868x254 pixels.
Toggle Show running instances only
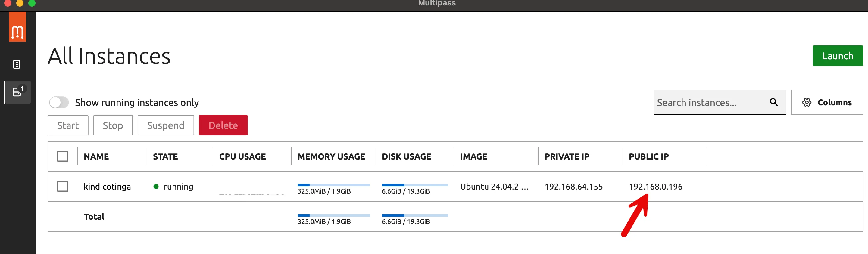coord(59,102)
